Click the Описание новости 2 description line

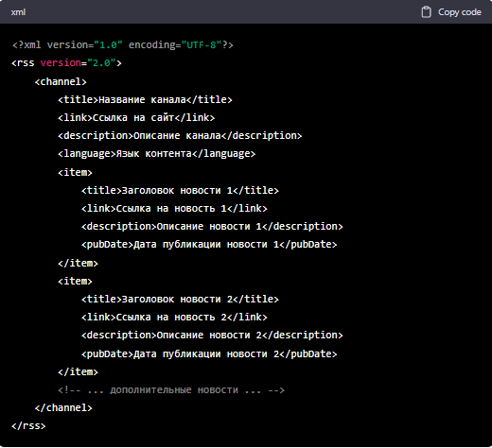click(212, 336)
